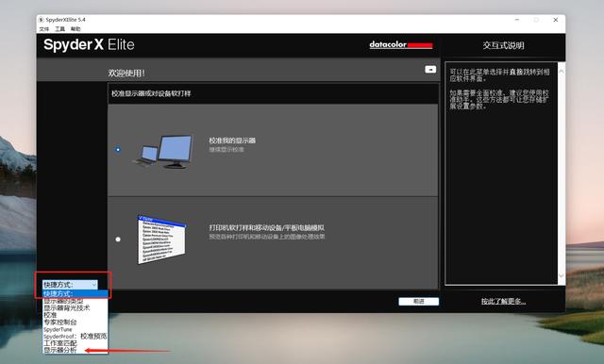Choose 显示器分析 from the shortcut list
Viewport: 604px width, 364px height.
click(60, 350)
